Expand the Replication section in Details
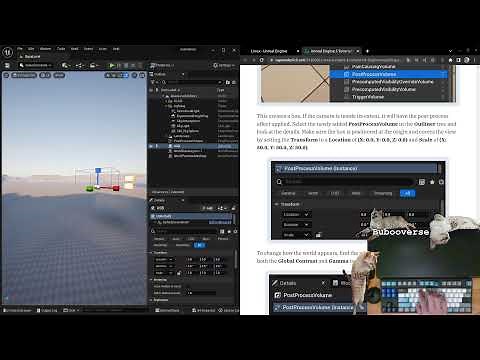The image size is (480, 360). pyautogui.click(x=151, y=300)
